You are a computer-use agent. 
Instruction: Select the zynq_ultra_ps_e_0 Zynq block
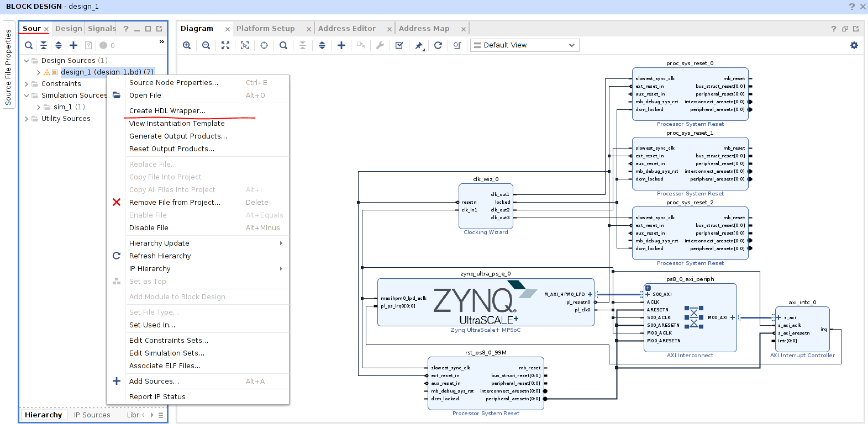coord(486,302)
